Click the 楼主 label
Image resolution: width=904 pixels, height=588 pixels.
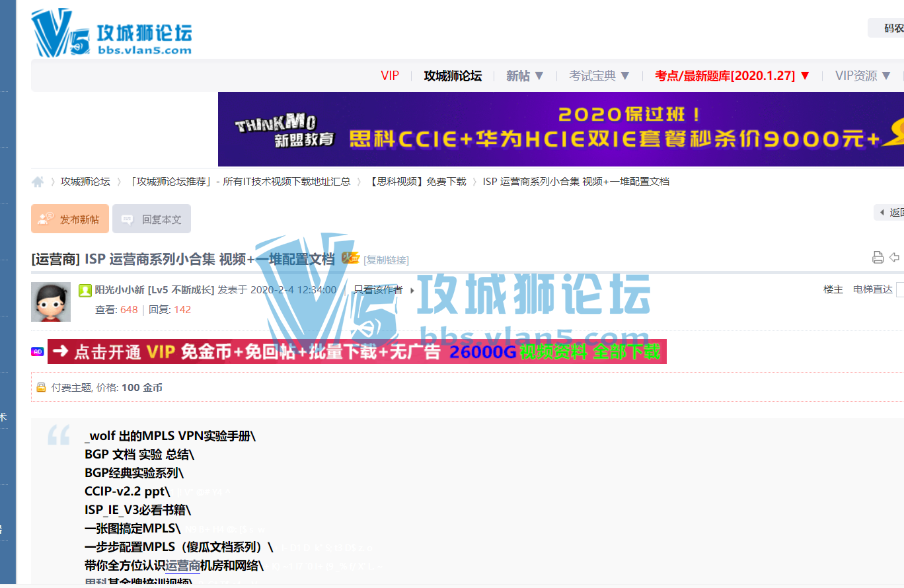[833, 289]
